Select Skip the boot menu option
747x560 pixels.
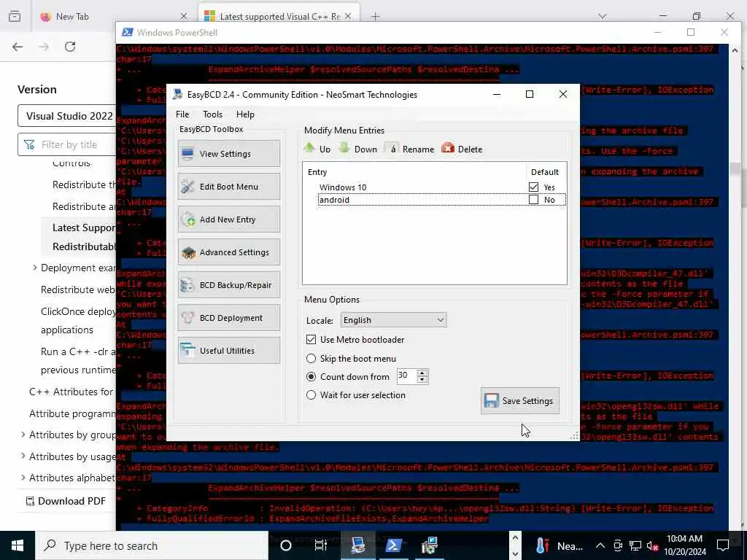pos(311,359)
